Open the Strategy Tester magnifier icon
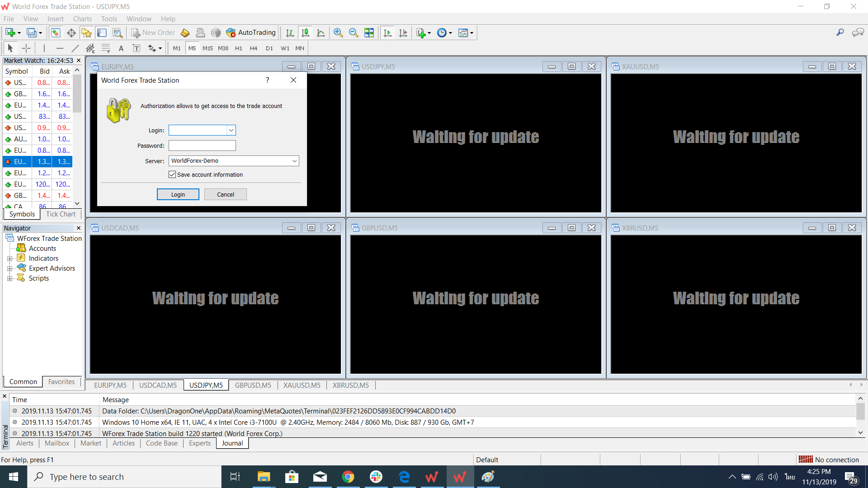This screenshot has width=868, height=488. [118, 33]
